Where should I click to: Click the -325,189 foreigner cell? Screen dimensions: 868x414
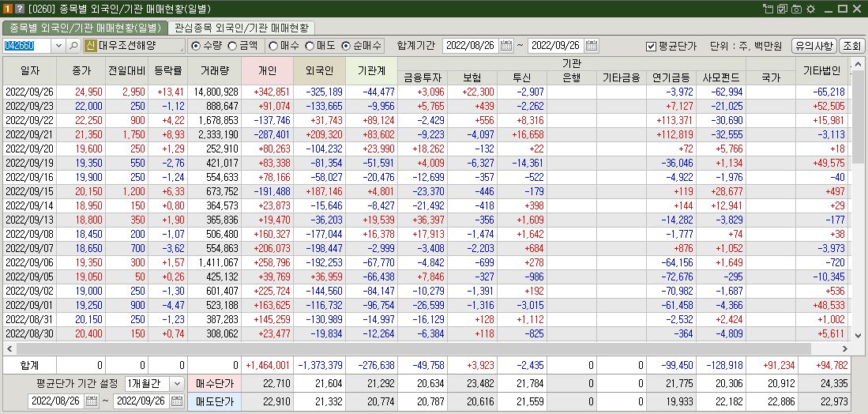(318, 92)
